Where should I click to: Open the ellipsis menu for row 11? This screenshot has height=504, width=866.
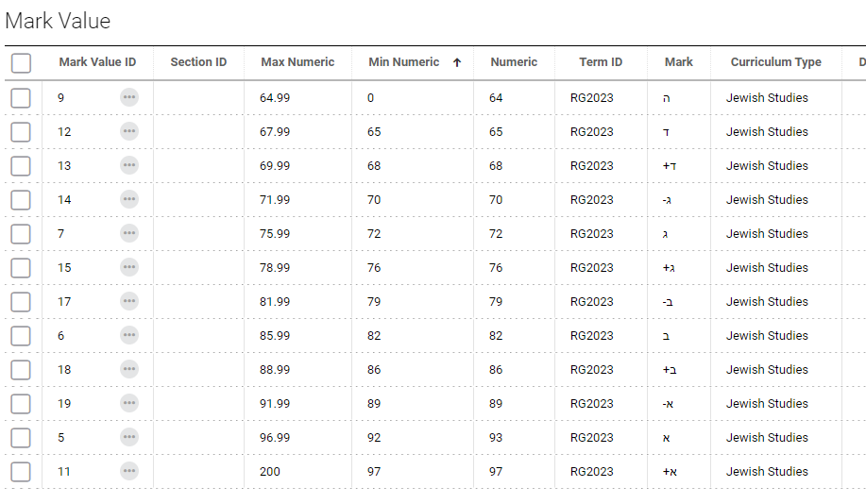pyautogui.click(x=129, y=471)
